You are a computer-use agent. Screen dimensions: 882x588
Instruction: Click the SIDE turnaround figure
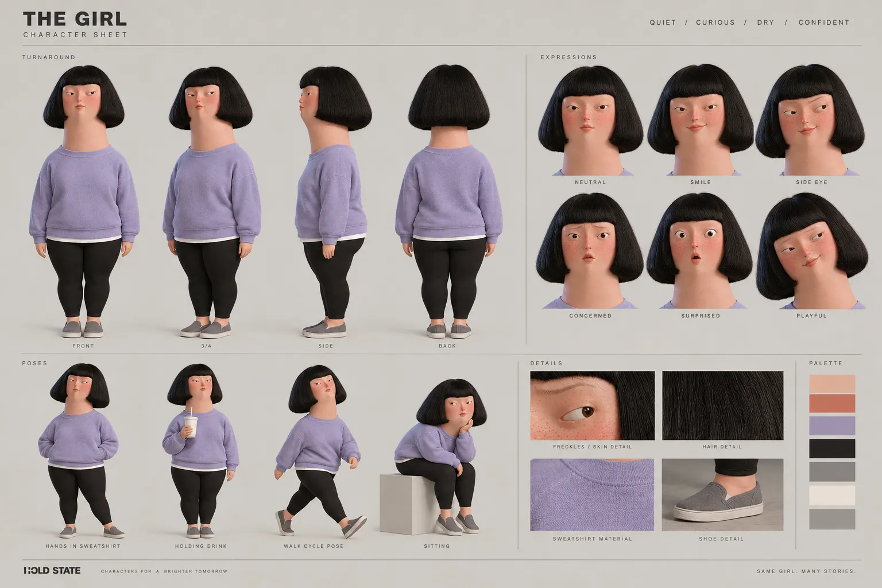[x=333, y=201]
